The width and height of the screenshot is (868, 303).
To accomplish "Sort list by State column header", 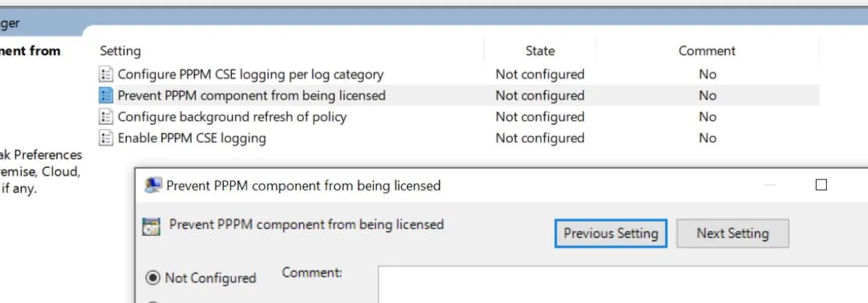I will click(540, 51).
